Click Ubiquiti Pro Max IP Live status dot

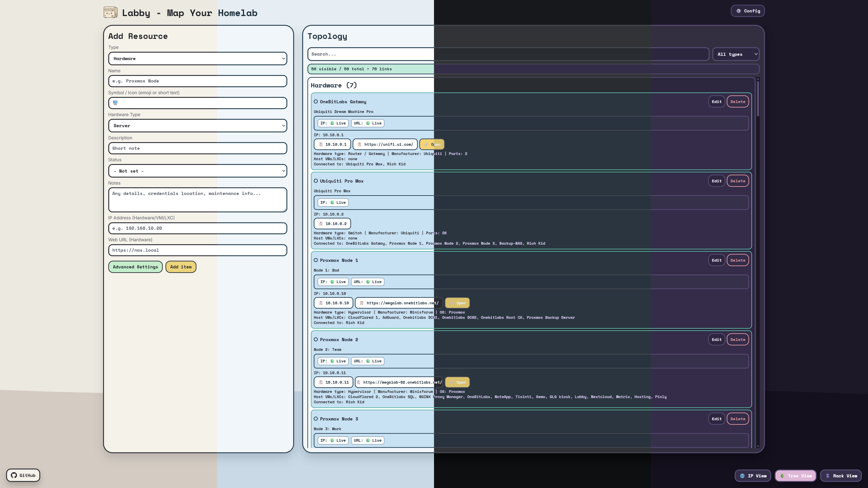coord(332,202)
